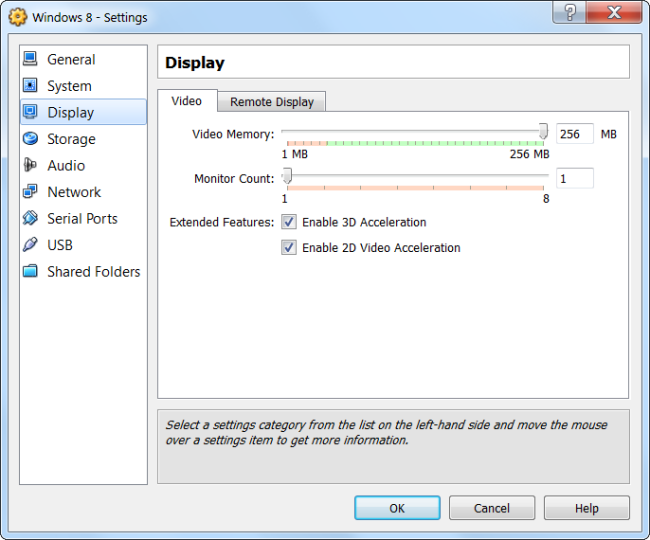The width and height of the screenshot is (650, 540).
Task: Toggle Enable 3D Acceleration checkbox
Action: pyautogui.click(x=289, y=222)
